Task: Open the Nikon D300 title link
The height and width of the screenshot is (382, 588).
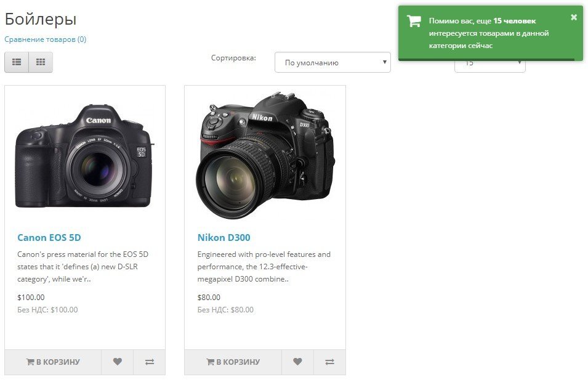Action: pyautogui.click(x=224, y=238)
